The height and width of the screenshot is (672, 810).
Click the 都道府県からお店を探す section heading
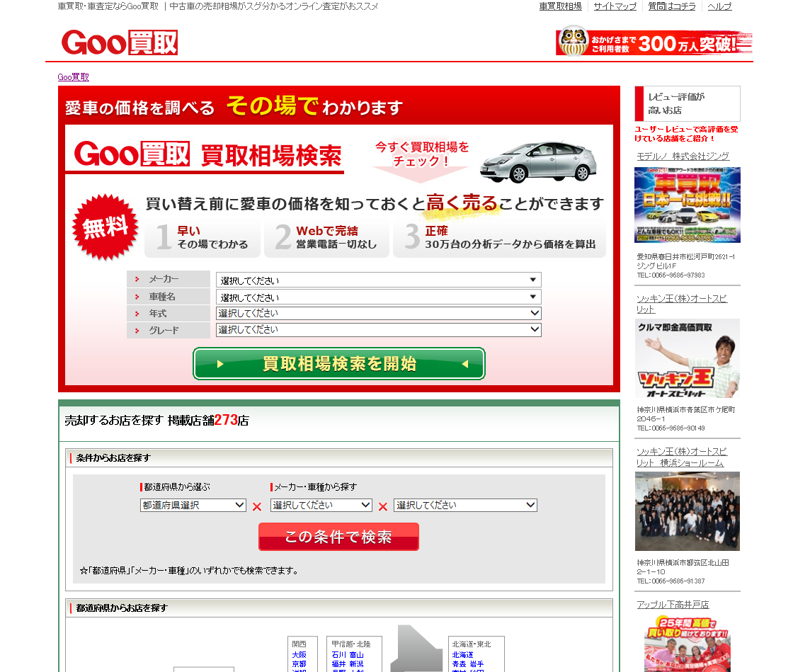(x=121, y=608)
